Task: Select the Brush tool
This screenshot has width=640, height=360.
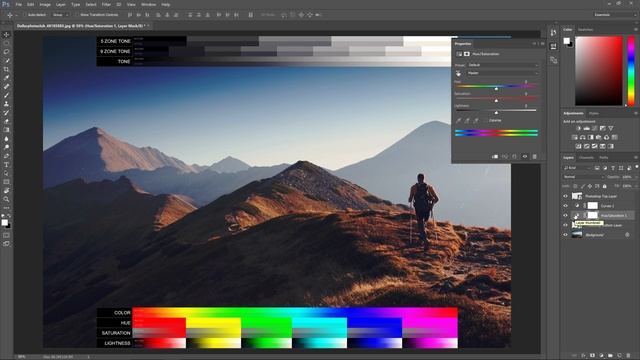Action: [6, 95]
